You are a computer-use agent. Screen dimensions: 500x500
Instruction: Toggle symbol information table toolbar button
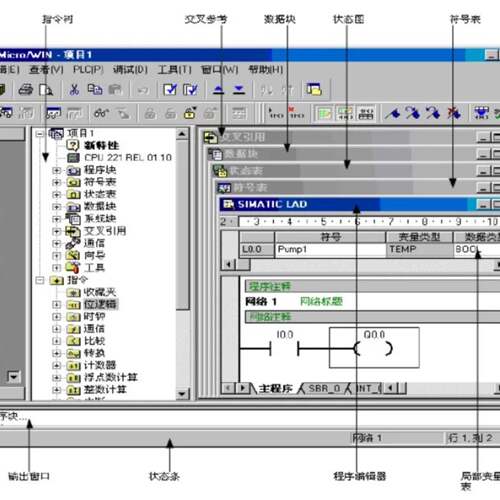pyautogui.click(x=366, y=113)
